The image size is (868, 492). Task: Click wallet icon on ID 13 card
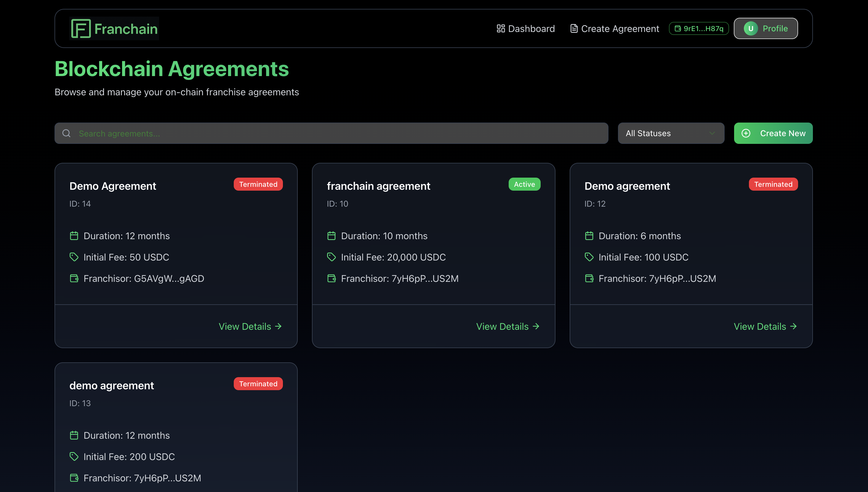74,477
